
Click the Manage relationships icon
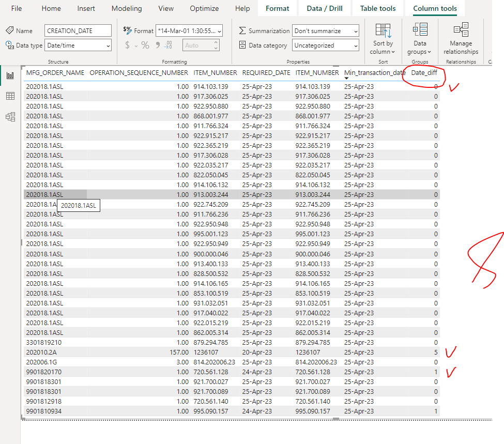point(461,29)
